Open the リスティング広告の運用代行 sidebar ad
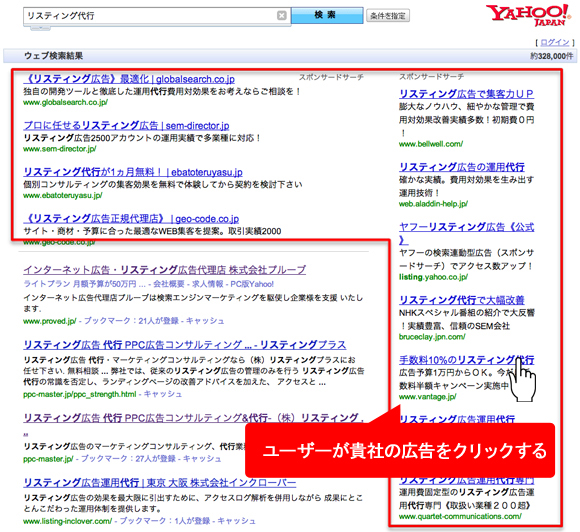Viewport: 580px width, 532px height. [462, 167]
